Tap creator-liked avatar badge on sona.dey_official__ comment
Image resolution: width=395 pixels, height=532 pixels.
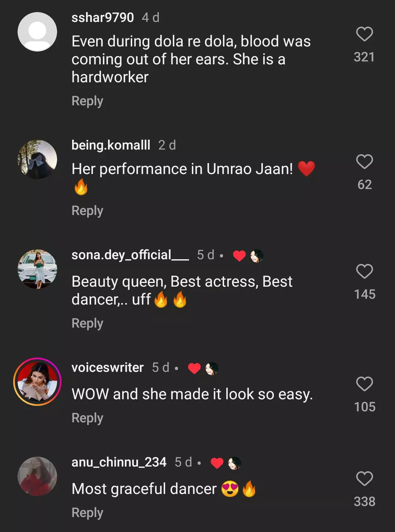tap(257, 256)
